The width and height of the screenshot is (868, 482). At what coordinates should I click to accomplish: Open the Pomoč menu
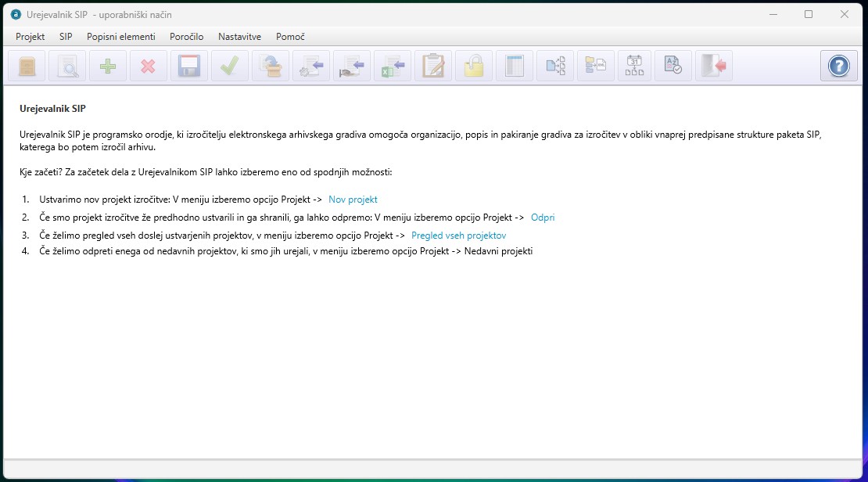click(290, 37)
